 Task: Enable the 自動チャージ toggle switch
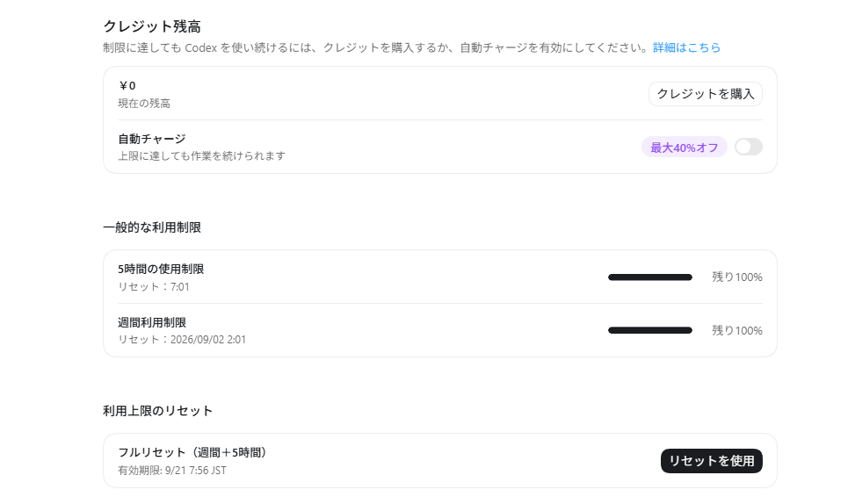(748, 147)
